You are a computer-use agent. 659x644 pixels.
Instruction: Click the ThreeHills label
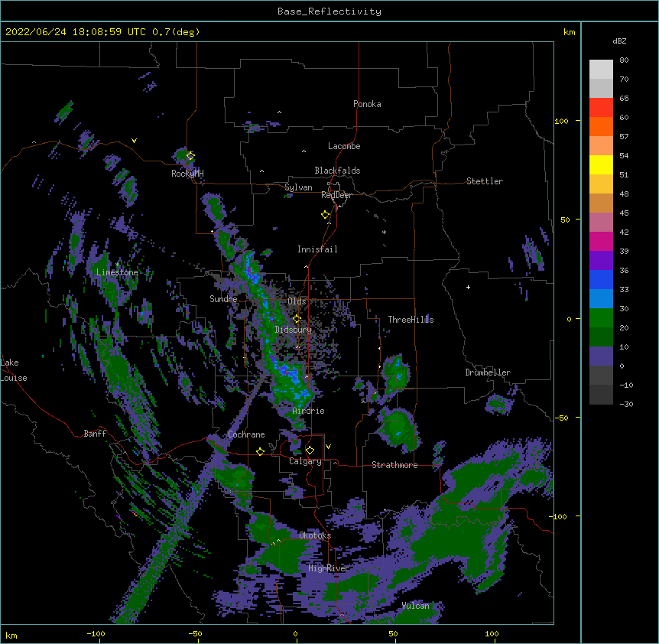coord(411,320)
